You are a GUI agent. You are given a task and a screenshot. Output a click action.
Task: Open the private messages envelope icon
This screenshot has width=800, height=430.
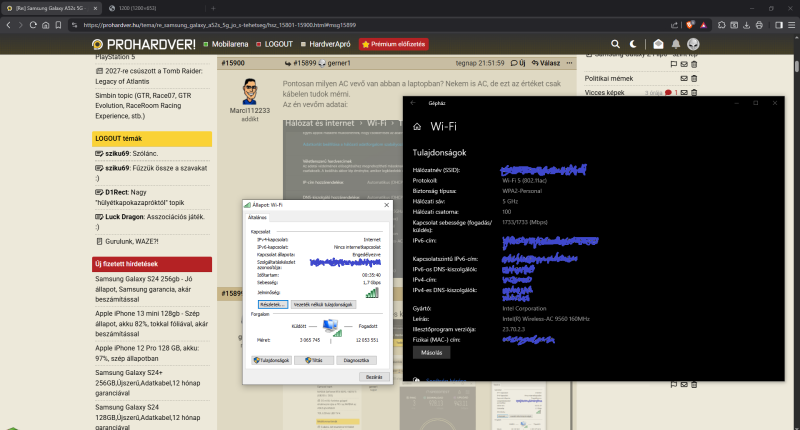(x=658, y=44)
